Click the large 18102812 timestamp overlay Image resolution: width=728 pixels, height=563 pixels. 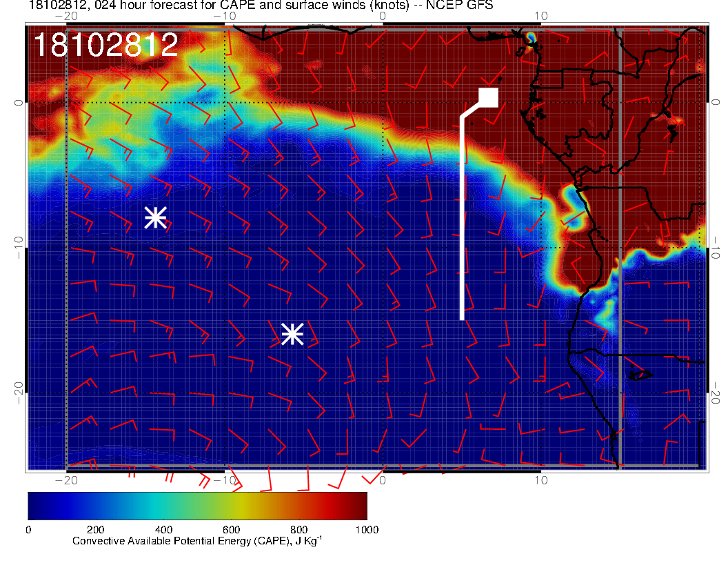tap(106, 45)
